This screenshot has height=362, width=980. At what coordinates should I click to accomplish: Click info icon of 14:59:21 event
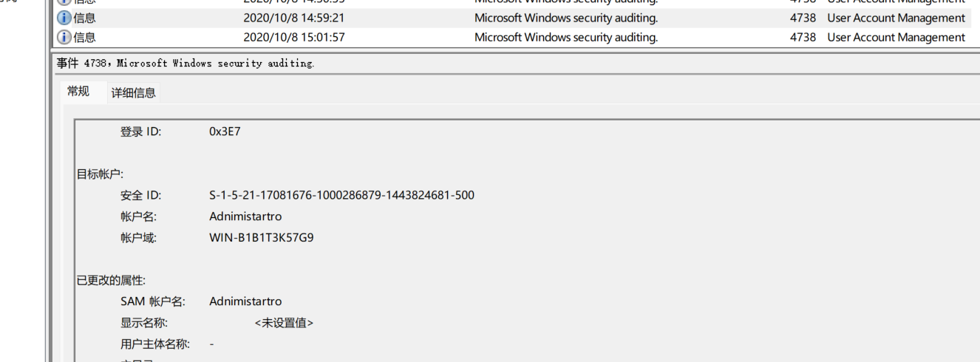64,18
